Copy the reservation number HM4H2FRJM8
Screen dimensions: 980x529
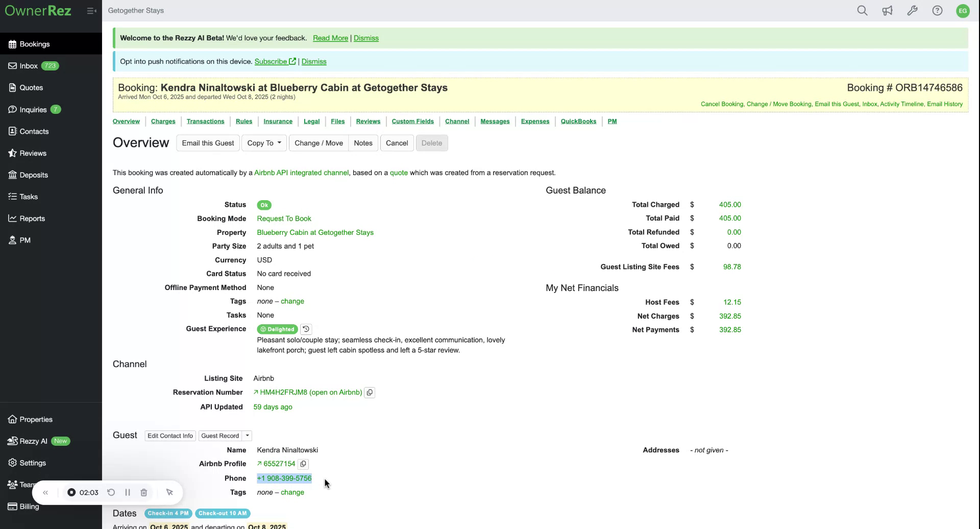pyautogui.click(x=370, y=392)
